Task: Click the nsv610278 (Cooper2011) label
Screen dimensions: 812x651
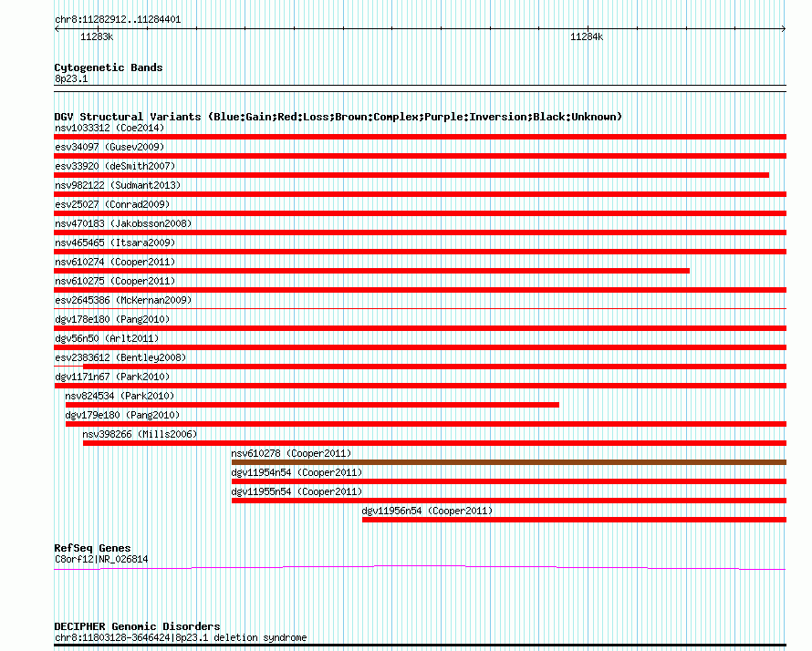Action: (291, 453)
